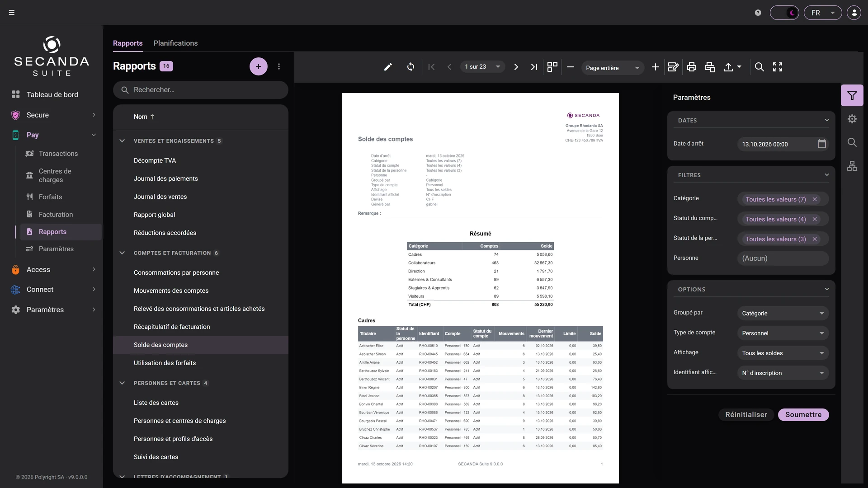Viewport: 868px width, 488px height.
Task: Open the export settings gear side tab
Action: (x=852, y=119)
